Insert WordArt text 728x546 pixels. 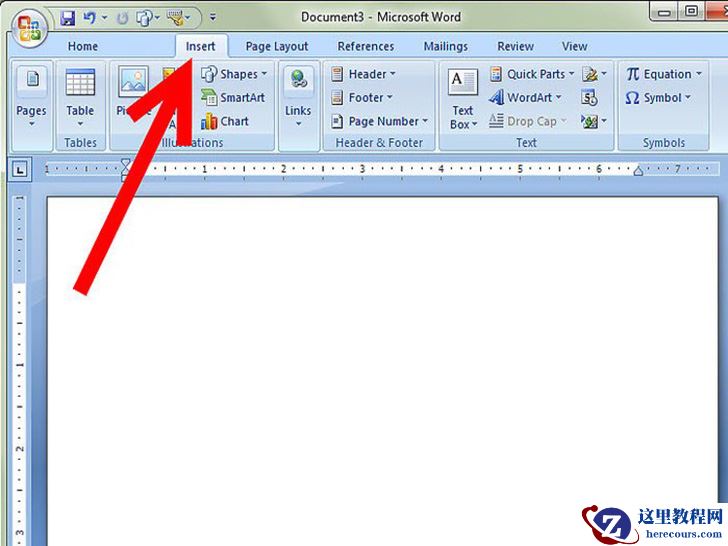point(525,98)
